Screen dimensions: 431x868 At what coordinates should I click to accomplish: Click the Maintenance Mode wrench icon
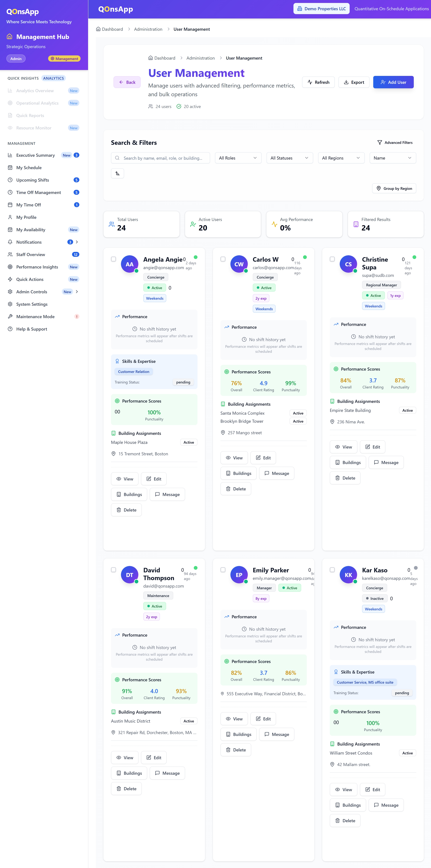pos(10,316)
